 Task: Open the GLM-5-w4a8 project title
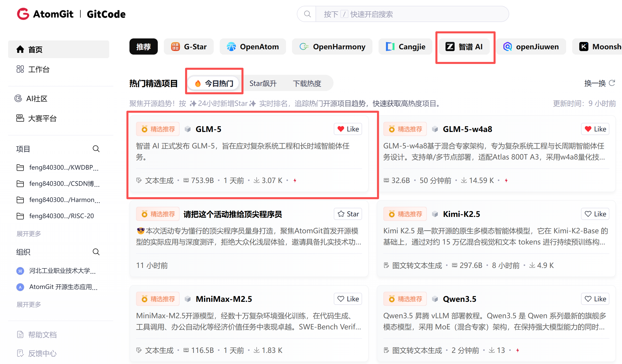tap(468, 129)
